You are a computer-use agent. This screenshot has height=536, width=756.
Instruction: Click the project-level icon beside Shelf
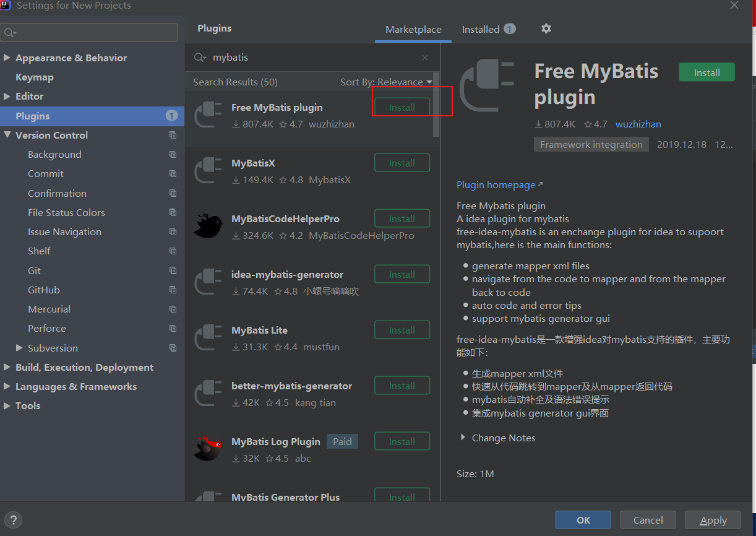173,251
